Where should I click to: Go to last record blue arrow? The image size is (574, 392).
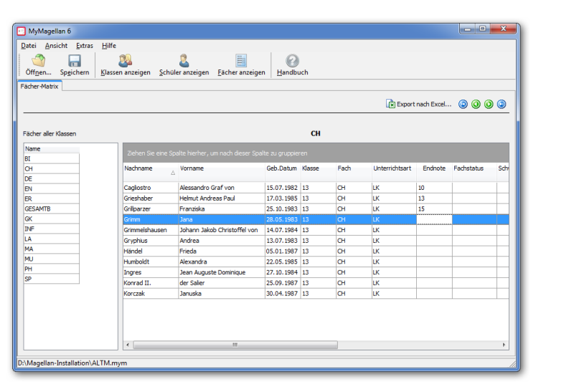[x=502, y=104]
